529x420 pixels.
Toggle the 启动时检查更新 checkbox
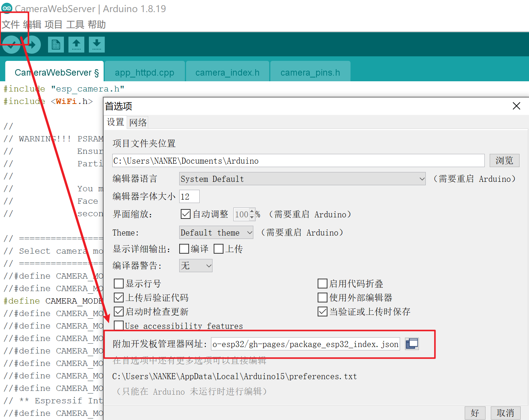[119, 312]
